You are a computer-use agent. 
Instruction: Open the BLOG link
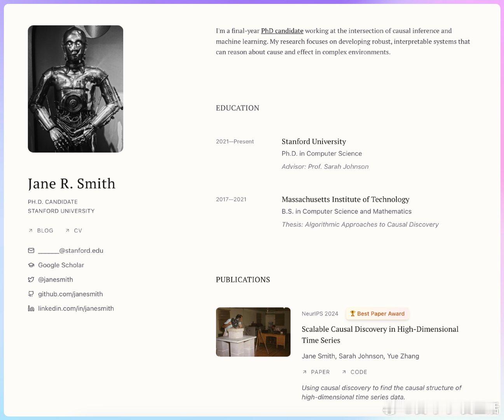[x=45, y=231]
